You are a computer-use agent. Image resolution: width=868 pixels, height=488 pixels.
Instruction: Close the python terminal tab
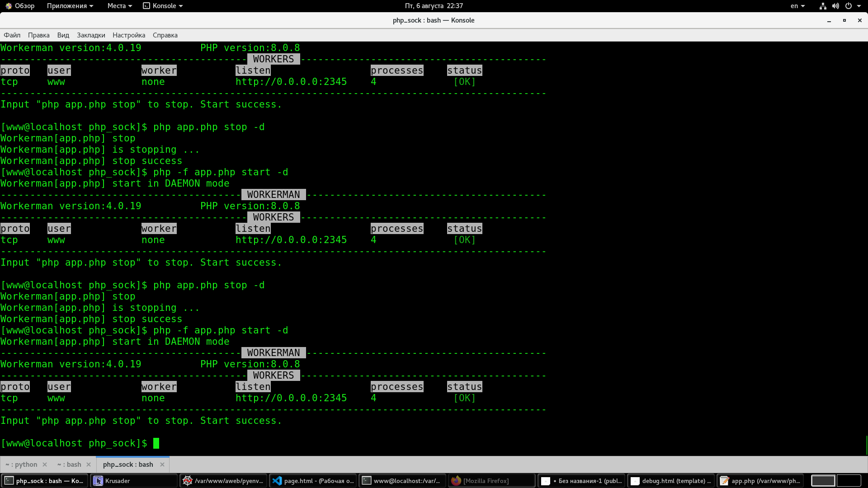tap(45, 465)
